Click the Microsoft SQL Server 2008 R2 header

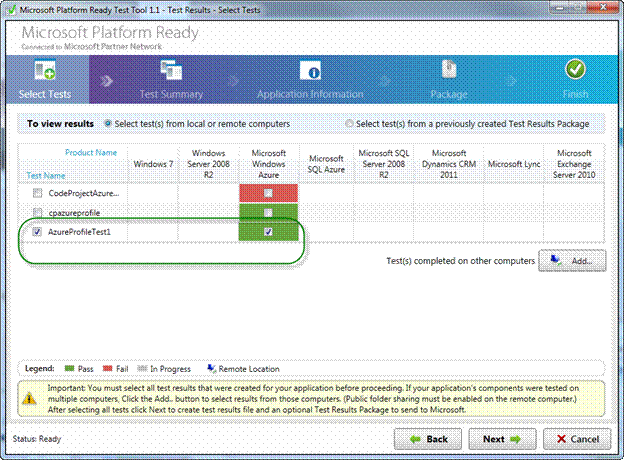coord(384,164)
